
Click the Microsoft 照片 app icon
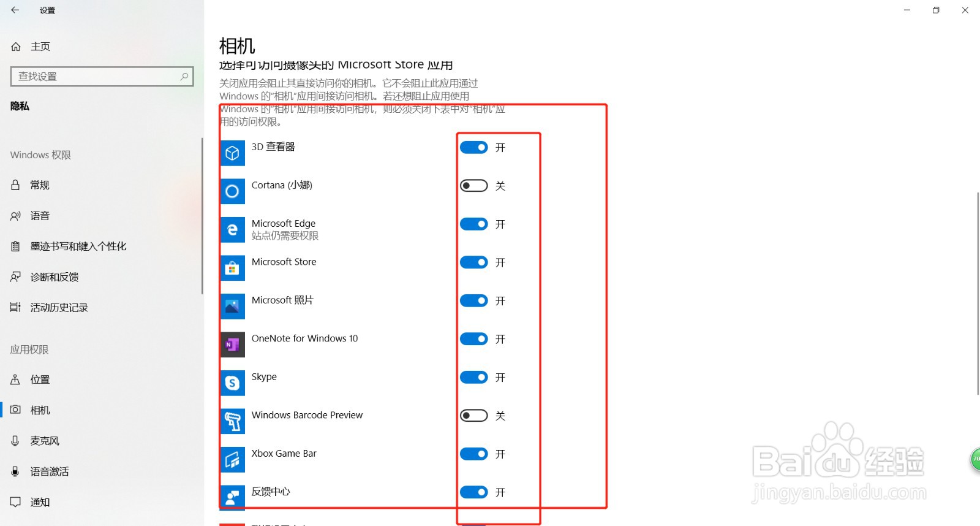(232, 307)
